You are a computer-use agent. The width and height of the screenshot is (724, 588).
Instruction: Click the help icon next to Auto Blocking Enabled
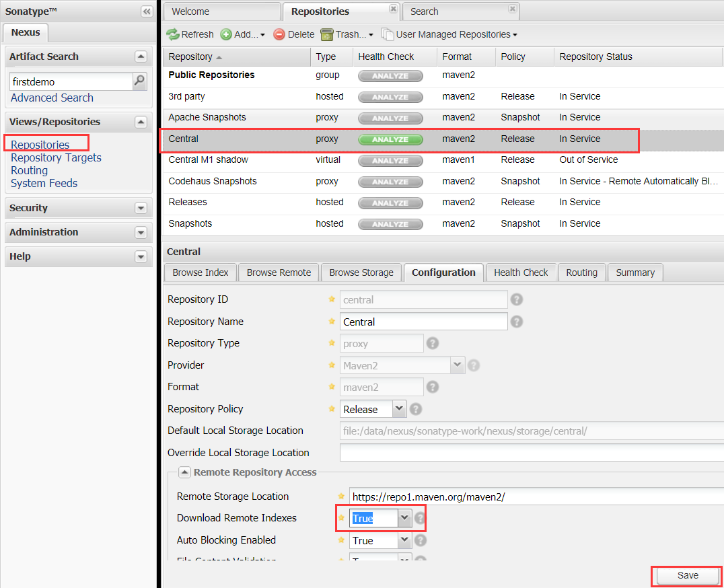click(420, 540)
